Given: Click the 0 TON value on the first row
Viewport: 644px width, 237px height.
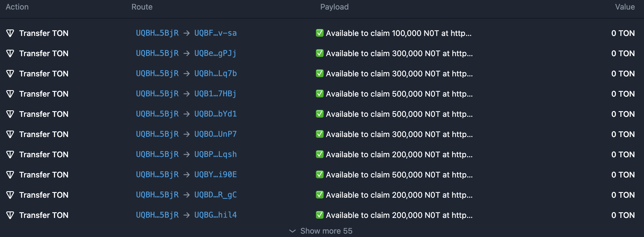Looking at the screenshot, I should tap(623, 33).
